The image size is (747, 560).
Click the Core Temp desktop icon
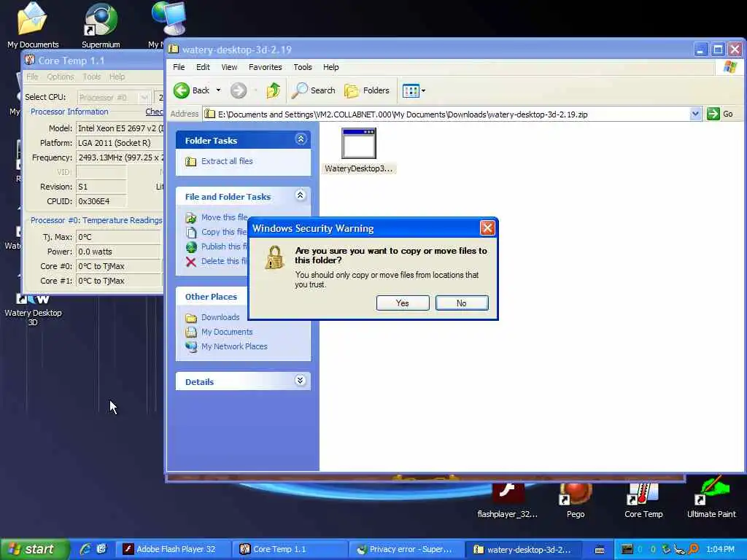[643, 500]
